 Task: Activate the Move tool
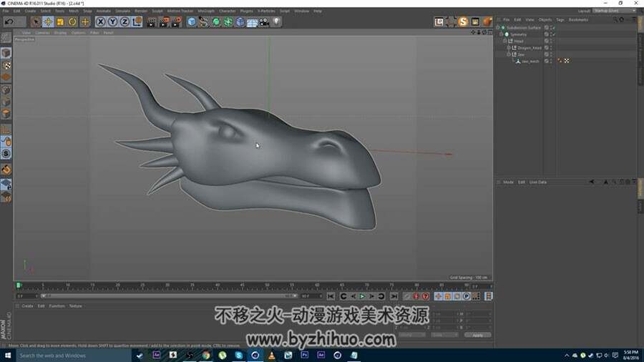pos(48,21)
